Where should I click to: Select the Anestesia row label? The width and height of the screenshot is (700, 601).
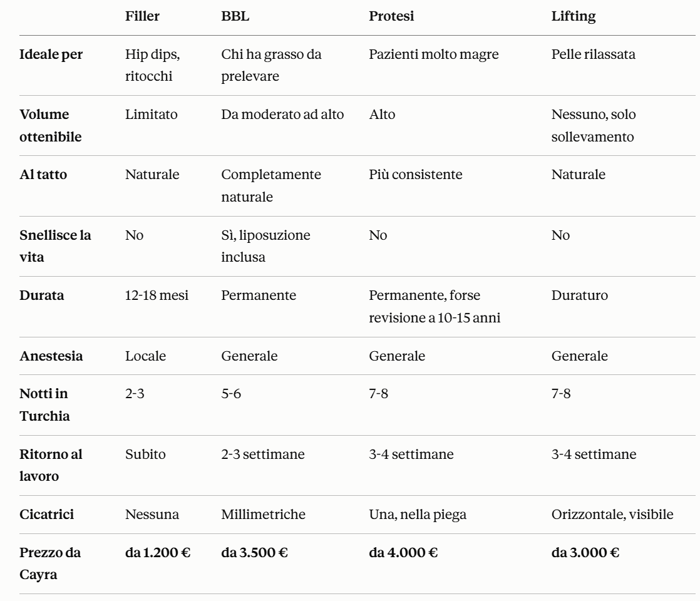[x=51, y=356]
